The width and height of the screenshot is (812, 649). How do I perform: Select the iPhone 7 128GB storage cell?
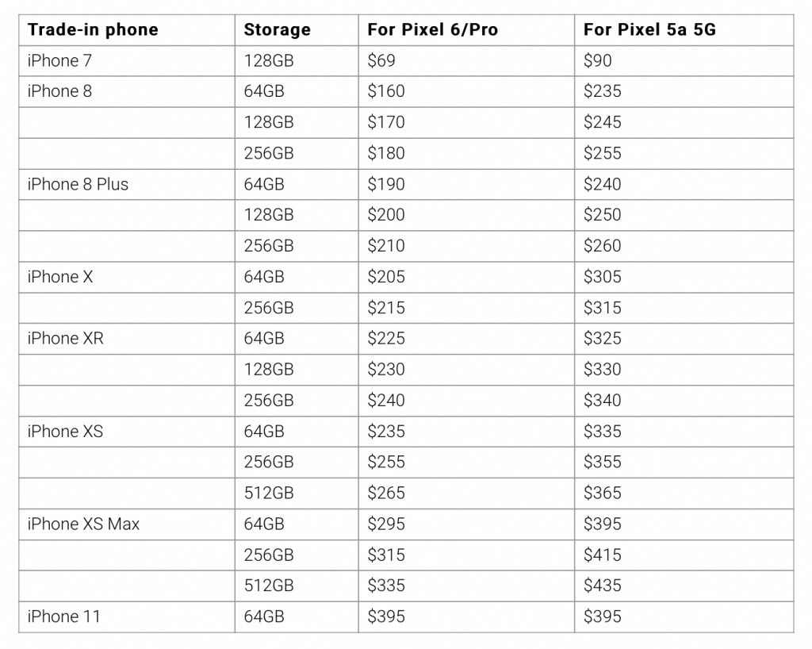pyautogui.click(x=269, y=61)
